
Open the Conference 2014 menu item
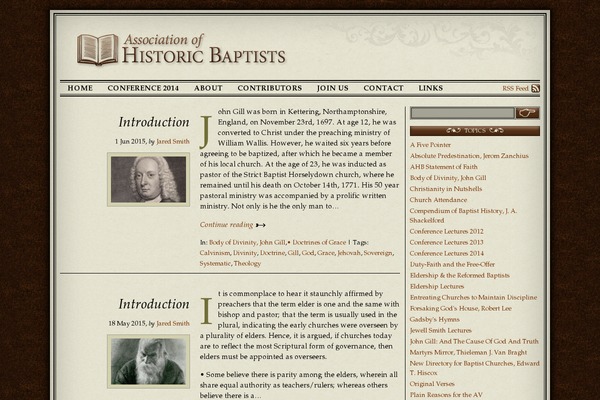click(143, 88)
